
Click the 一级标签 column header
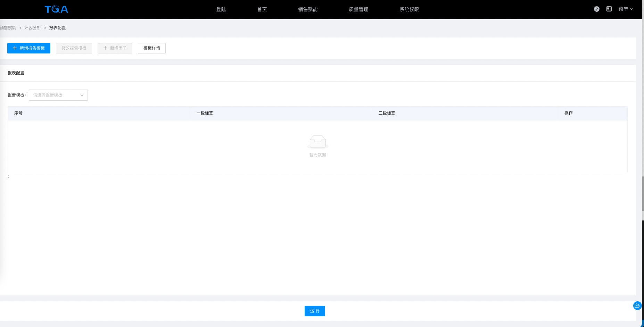click(281, 113)
